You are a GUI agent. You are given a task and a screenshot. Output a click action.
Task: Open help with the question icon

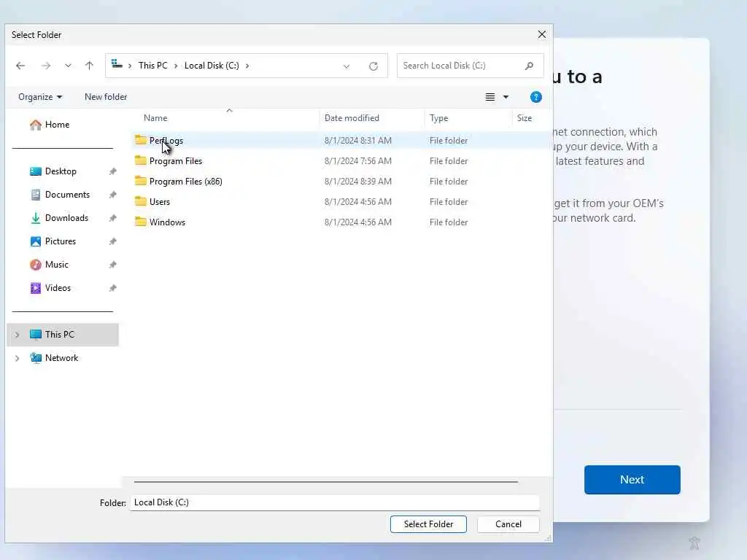[x=536, y=97]
